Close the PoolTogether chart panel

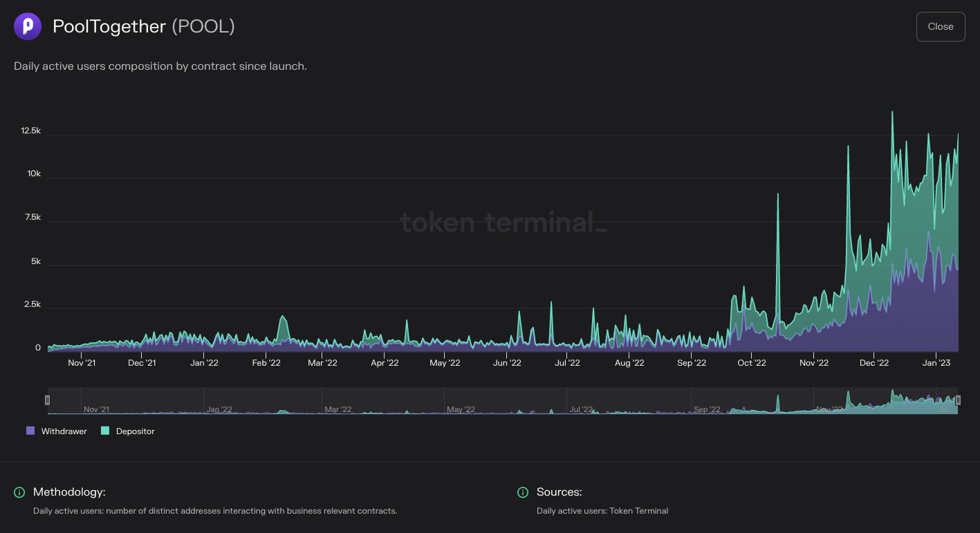tap(940, 26)
